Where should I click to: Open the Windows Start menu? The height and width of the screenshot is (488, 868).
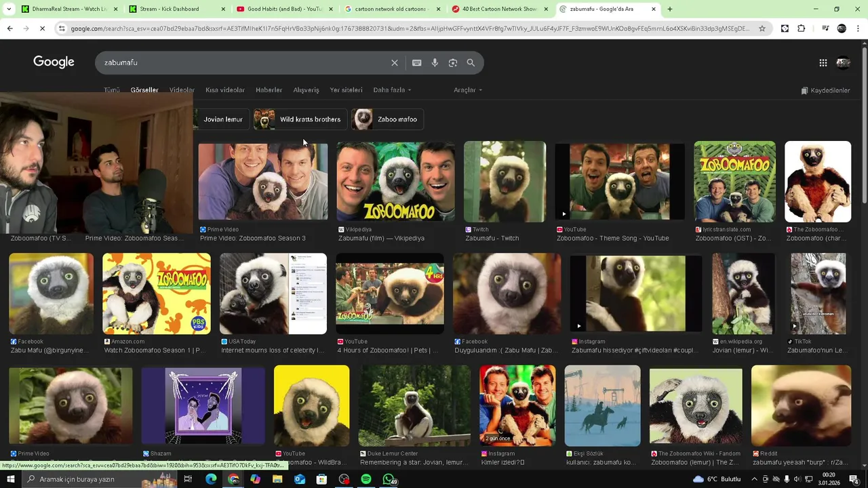[x=10, y=479]
